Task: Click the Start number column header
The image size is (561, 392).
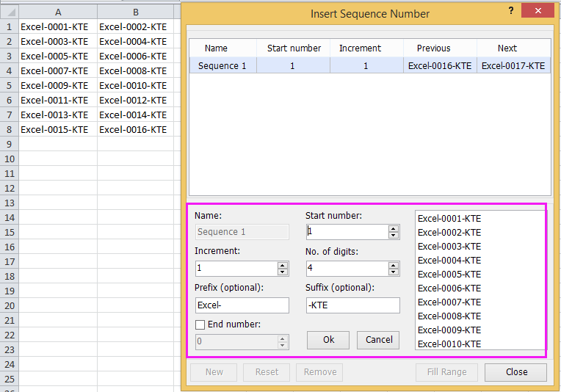Action: [x=294, y=48]
